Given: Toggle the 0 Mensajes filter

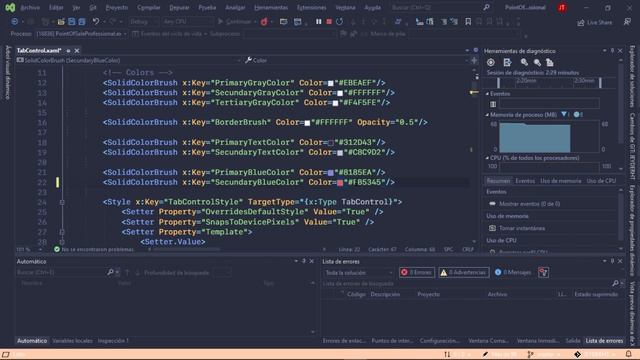Looking at the screenshot, I should (x=513, y=272).
